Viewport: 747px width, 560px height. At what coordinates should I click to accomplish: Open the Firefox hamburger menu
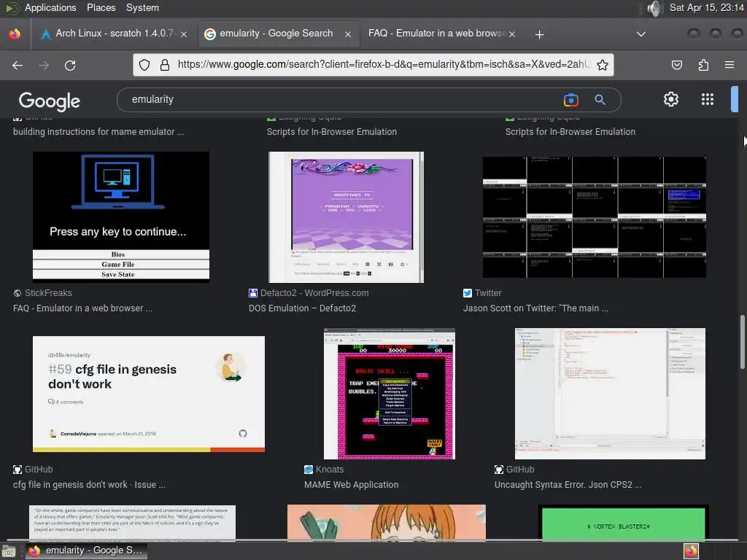coord(729,65)
